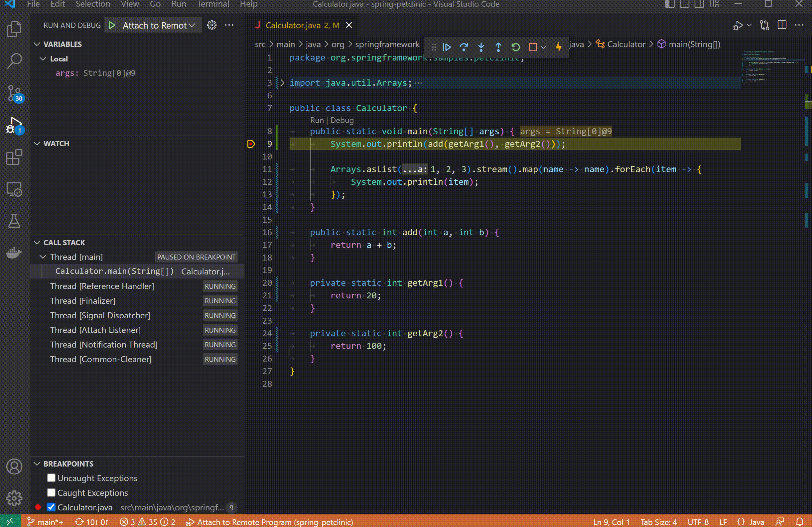Open the Terminal menu
812x527 pixels.
tap(212, 4)
